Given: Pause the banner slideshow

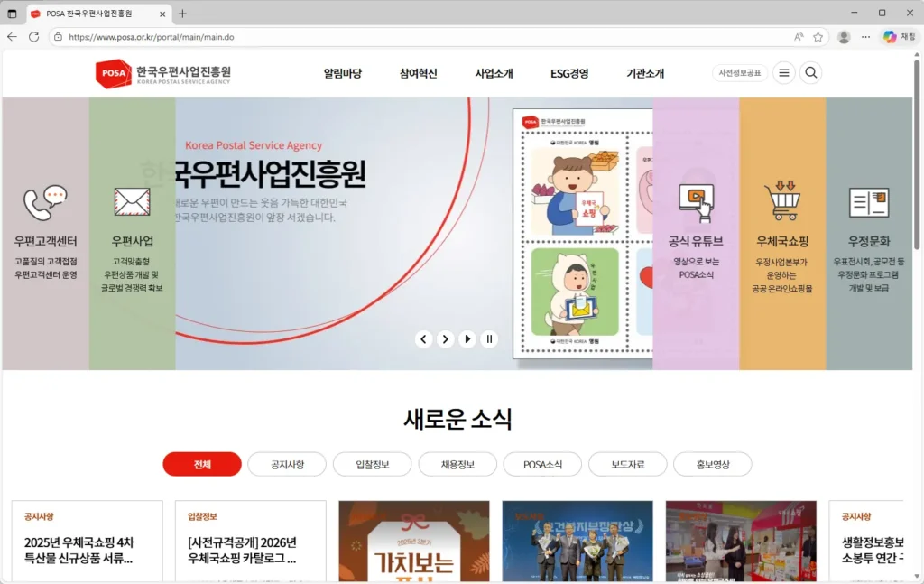Looking at the screenshot, I should point(488,339).
